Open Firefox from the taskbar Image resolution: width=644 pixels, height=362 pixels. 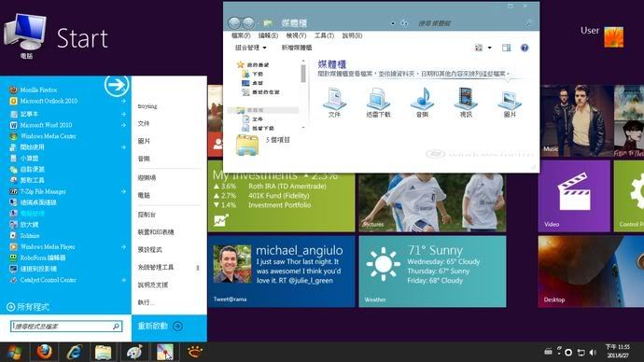pyautogui.click(x=45, y=352)
